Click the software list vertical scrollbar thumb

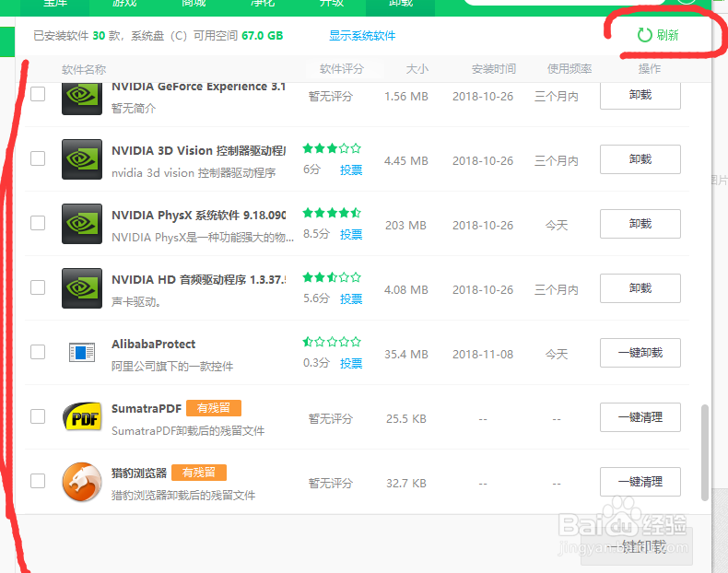(704, 452)
